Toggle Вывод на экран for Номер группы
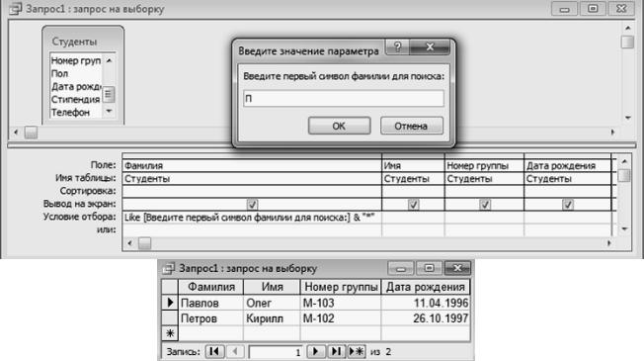This screenshot has height=361, width=644. 485,204
